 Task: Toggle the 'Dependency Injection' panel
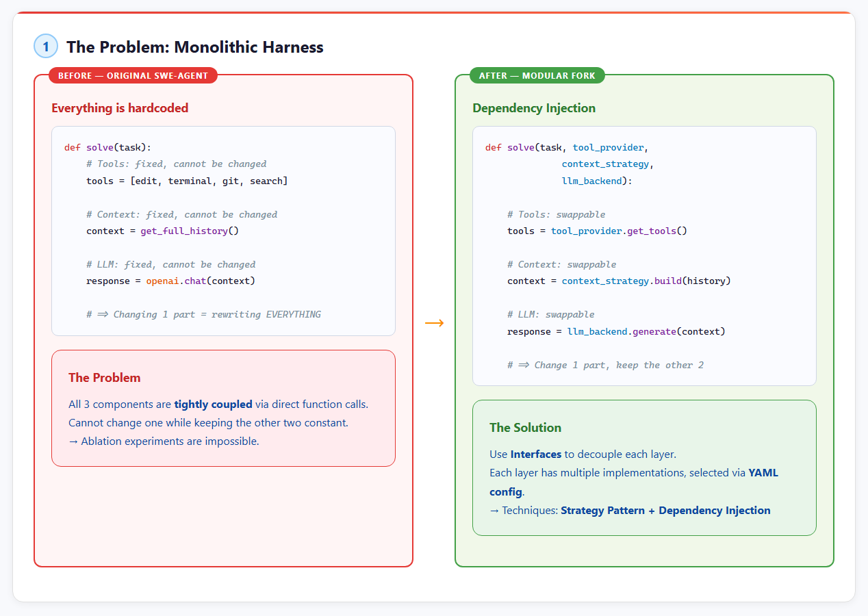tap(534, 108)
